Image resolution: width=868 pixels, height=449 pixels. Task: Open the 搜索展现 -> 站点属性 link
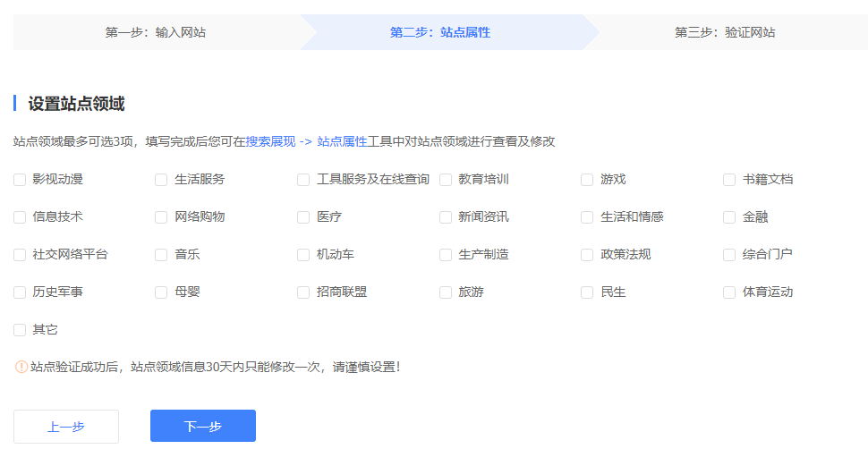306,141
